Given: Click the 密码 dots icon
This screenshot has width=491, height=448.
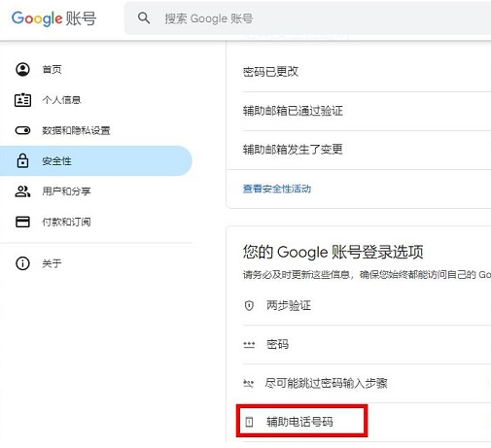Looking at the screenshot, I should coord(249,344).
